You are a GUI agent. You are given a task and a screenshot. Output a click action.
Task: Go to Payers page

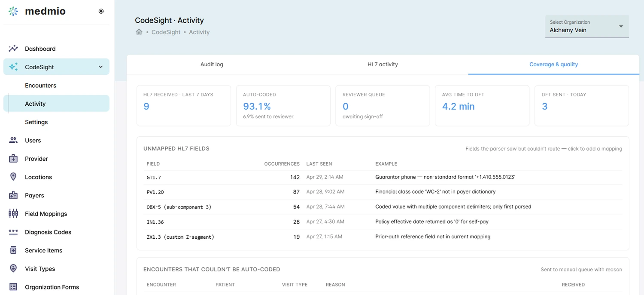point(56,195)
